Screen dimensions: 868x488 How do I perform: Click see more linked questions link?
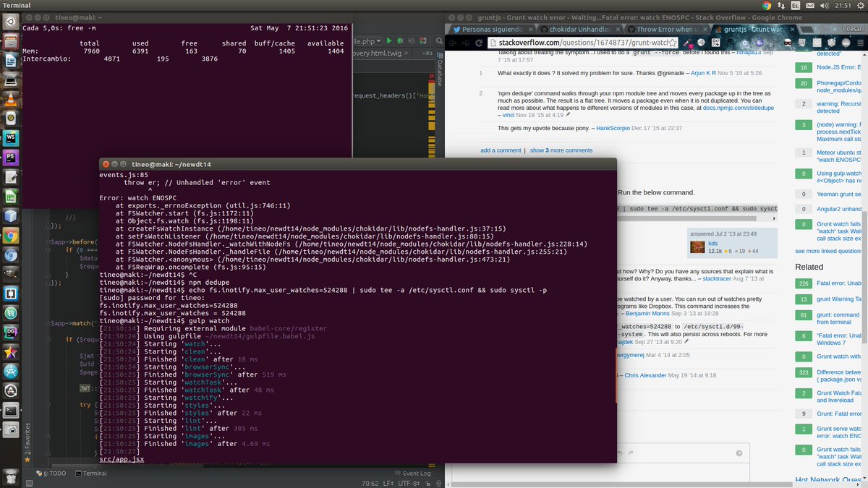(x=828, y=251)
